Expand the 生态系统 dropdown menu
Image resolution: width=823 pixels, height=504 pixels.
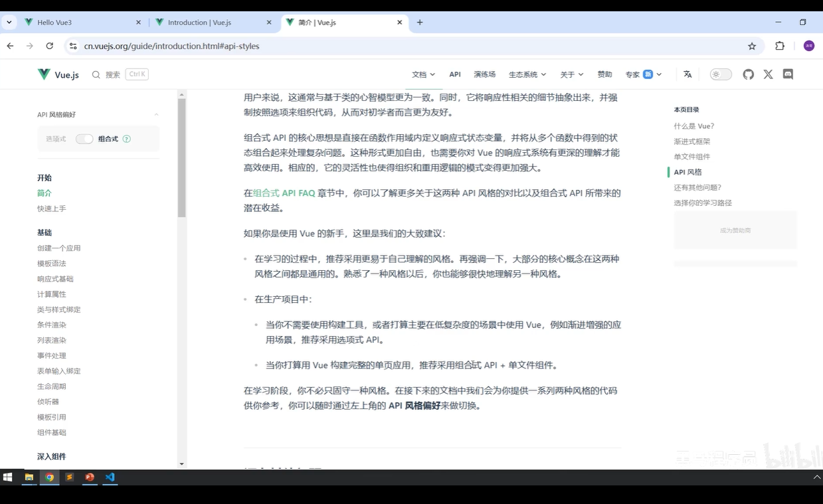[x=527, y=74]
